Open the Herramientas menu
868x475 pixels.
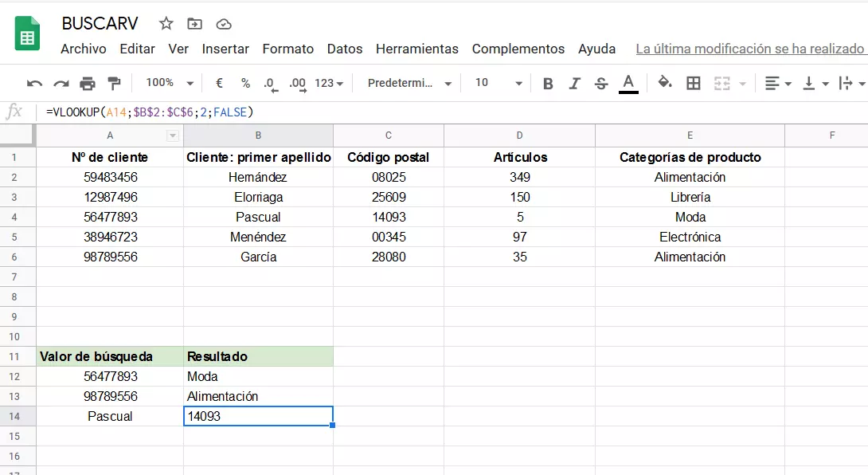pos(417,49)
